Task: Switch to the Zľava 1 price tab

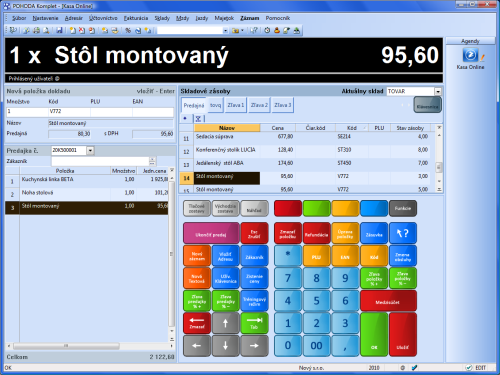Action: click(236, 105)
